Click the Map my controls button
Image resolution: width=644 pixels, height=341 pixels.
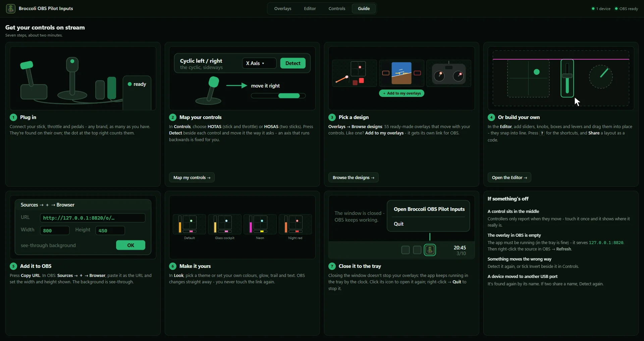pyautogui.click(x=192, y=177)
